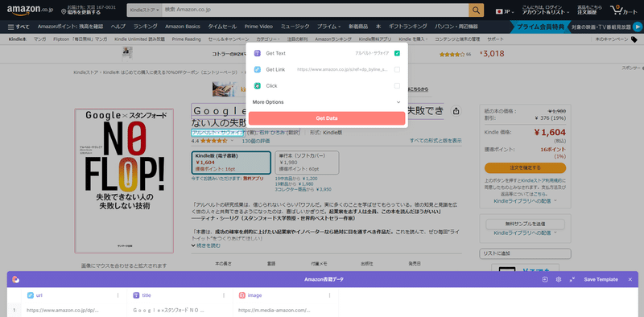
Task: Open the Kindleストア search category dropdown
Action: (144, 10)
